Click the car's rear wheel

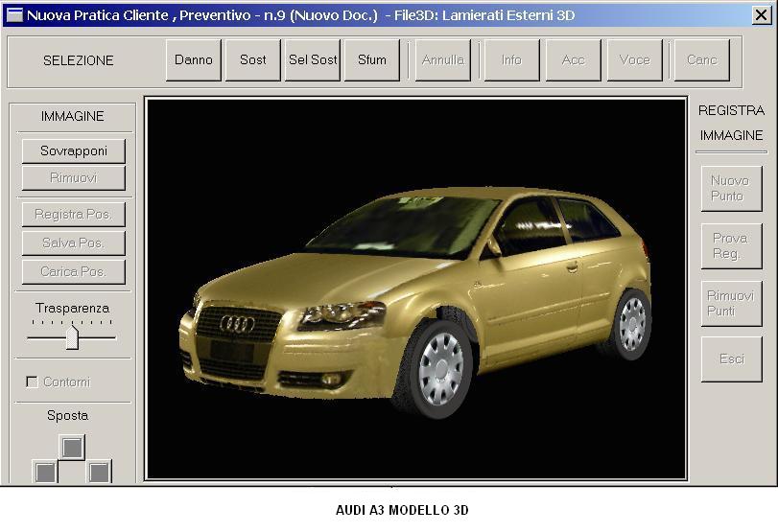tap(631, 324)
